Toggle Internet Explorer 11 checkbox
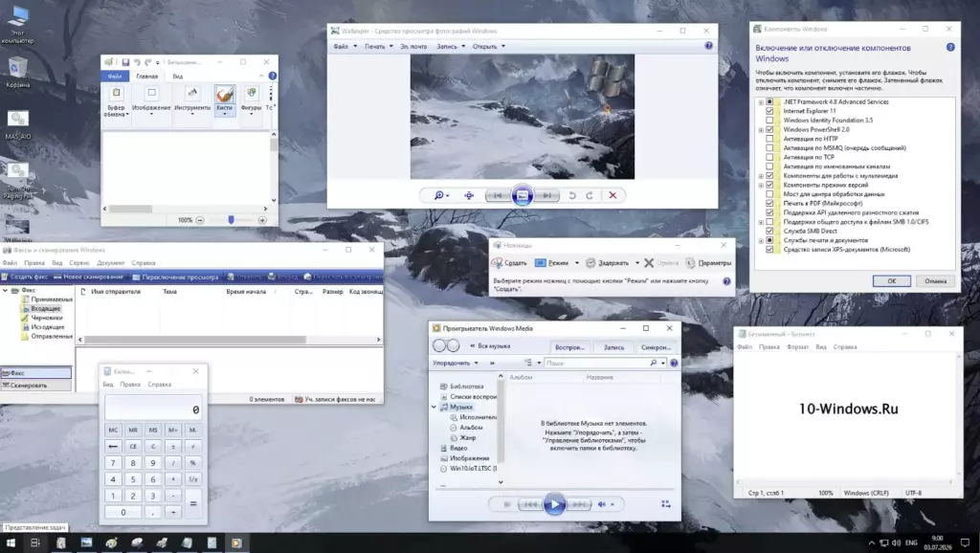The width and height of the screenshot is (980, 553). click(769, 111)
